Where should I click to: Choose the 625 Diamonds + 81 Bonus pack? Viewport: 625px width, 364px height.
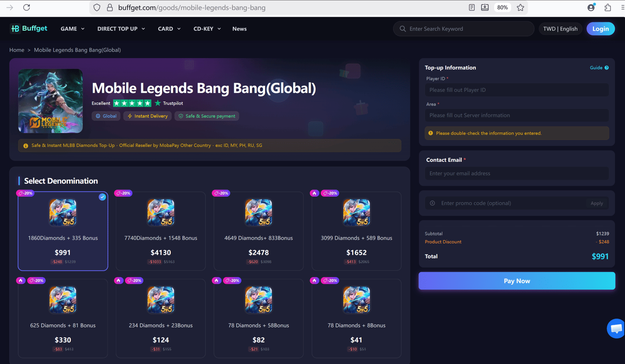pos(63,318)
